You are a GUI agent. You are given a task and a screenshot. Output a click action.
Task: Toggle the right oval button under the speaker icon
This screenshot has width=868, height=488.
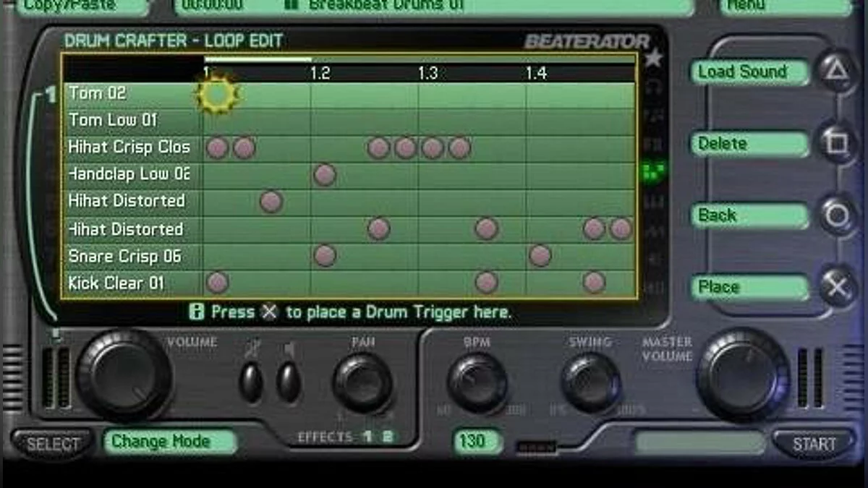[x=289, y=382]
